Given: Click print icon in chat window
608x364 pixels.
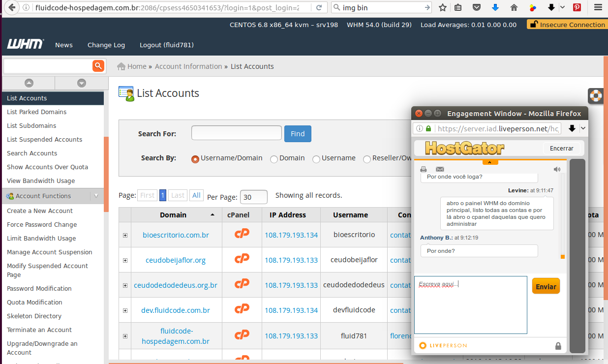Looking at the screenshot, I should (423, 169).
